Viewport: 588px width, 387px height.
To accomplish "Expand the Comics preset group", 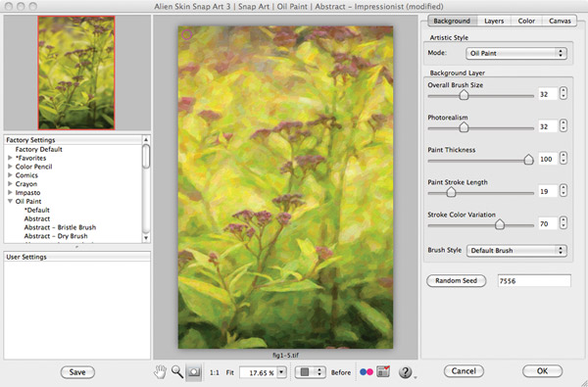I will tap(10, 175).
